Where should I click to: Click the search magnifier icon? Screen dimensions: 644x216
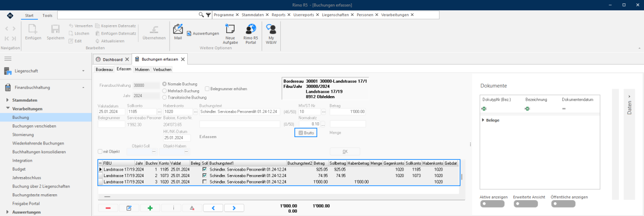click(x=201, y=15)
